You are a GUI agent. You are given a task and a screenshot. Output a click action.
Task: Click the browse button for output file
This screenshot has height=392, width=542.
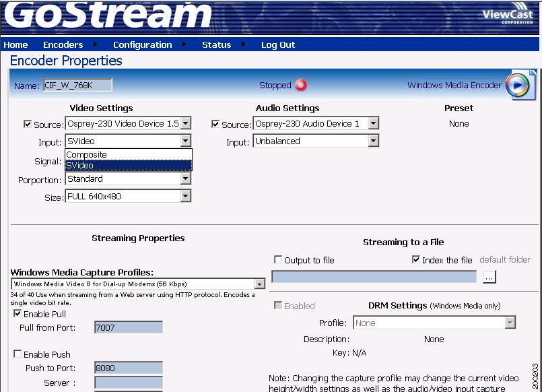pyautogui.click(x=489, y=277)
